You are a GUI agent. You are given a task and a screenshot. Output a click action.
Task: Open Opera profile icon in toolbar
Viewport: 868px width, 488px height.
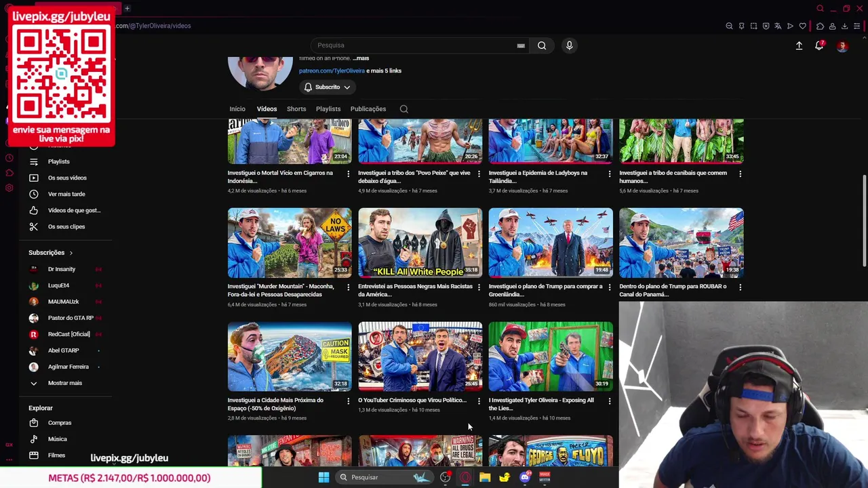tap(832, 26)
